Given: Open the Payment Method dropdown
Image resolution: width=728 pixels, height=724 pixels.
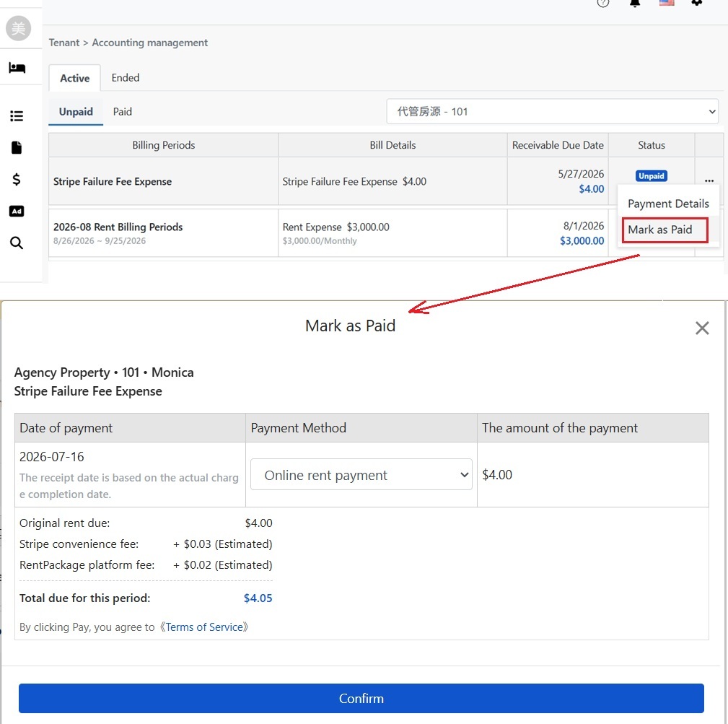Looking at the screenshot, I should click(x=361, y=475).
